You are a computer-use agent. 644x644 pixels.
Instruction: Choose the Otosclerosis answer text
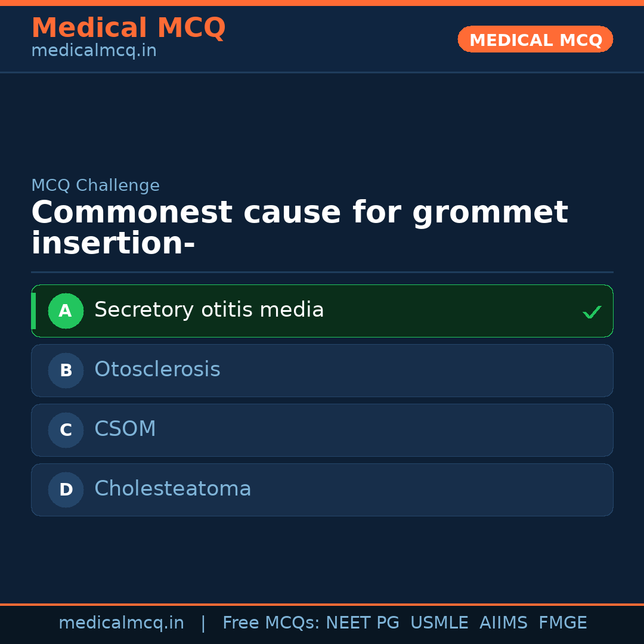[x=157, y=370]
